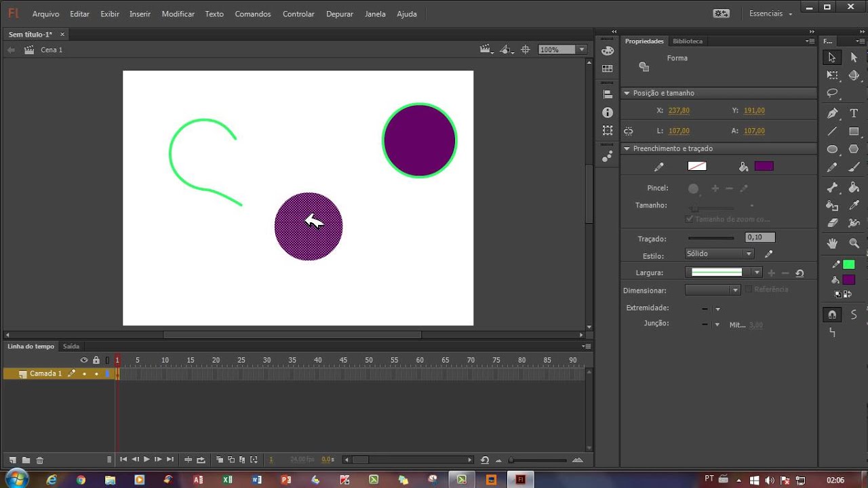Viewport: 868px width, 488px height.
Task: Select the Bone tool
Action: pos(832,188)
